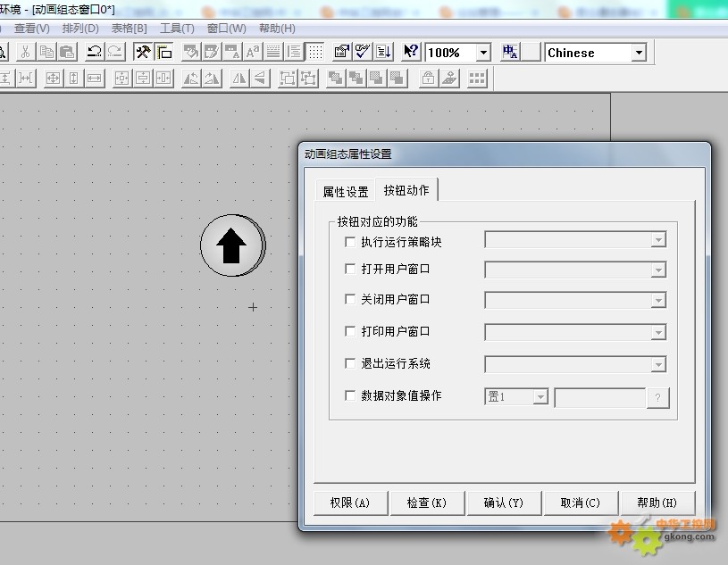The width and height of the screenshot is (728, 565).
Task: Click the flip vertical icon
Action: [260, 79]
